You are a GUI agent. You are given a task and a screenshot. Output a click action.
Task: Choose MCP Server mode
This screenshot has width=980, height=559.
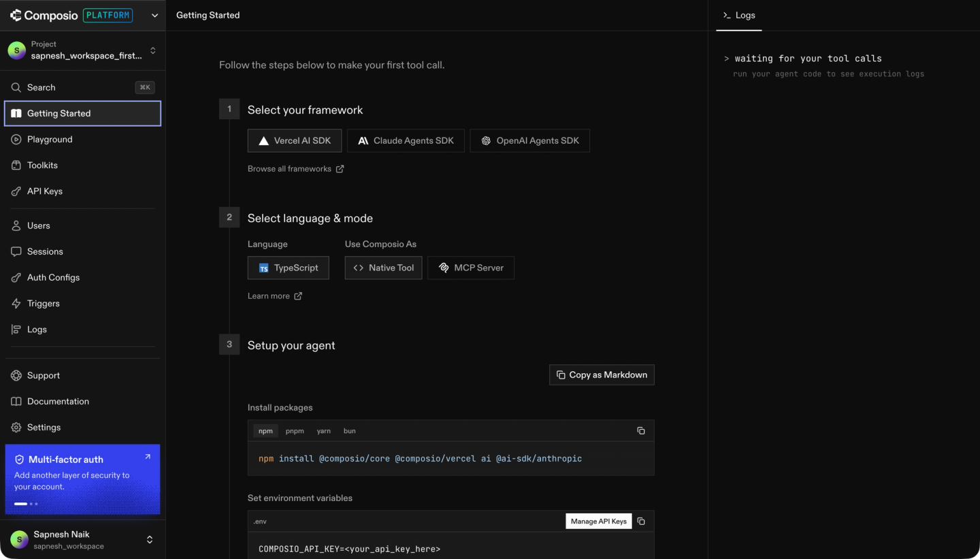[471, 268]
